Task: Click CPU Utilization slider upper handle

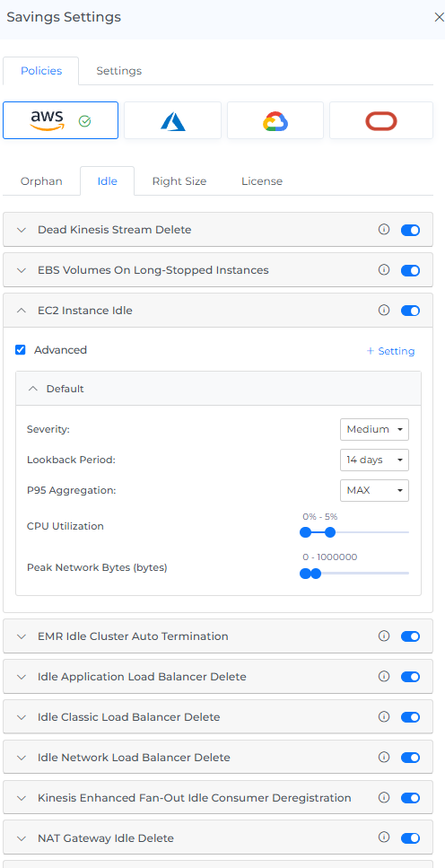Action: point(330,532)
